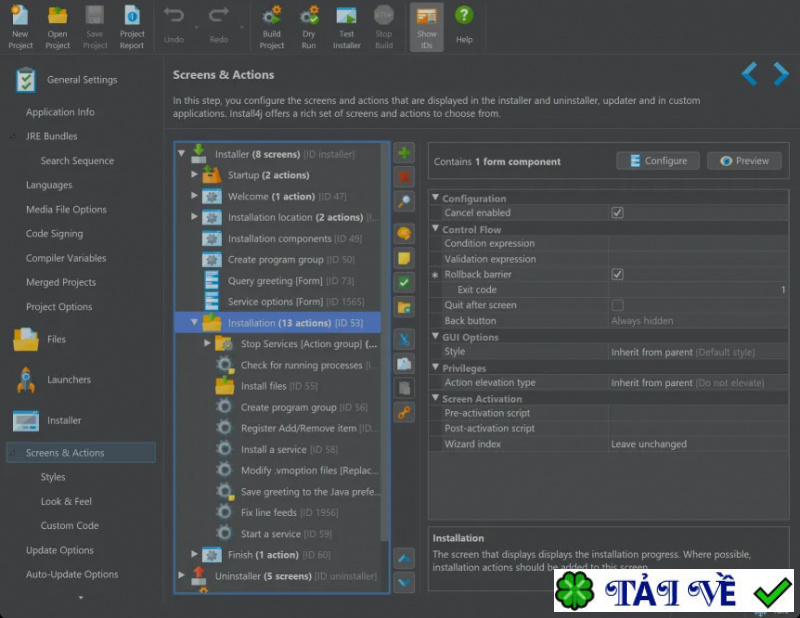Click the Test Installer icon

[346, 26]
